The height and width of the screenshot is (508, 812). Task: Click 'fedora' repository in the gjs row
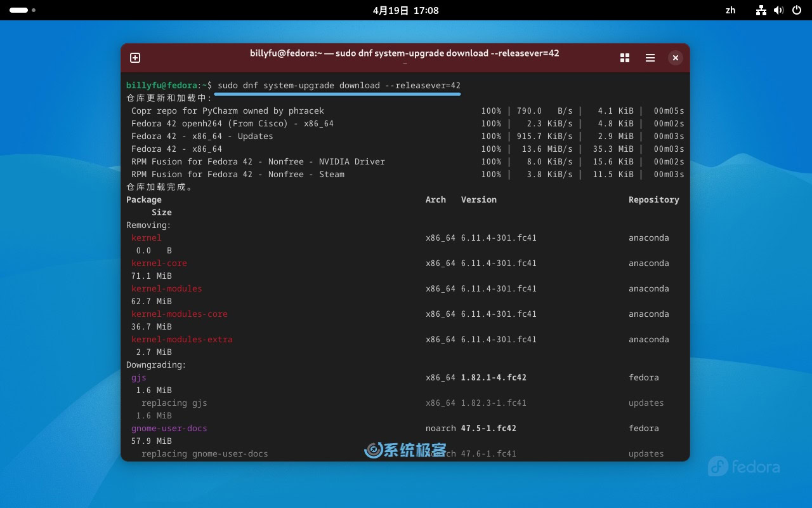pos(644,377)
